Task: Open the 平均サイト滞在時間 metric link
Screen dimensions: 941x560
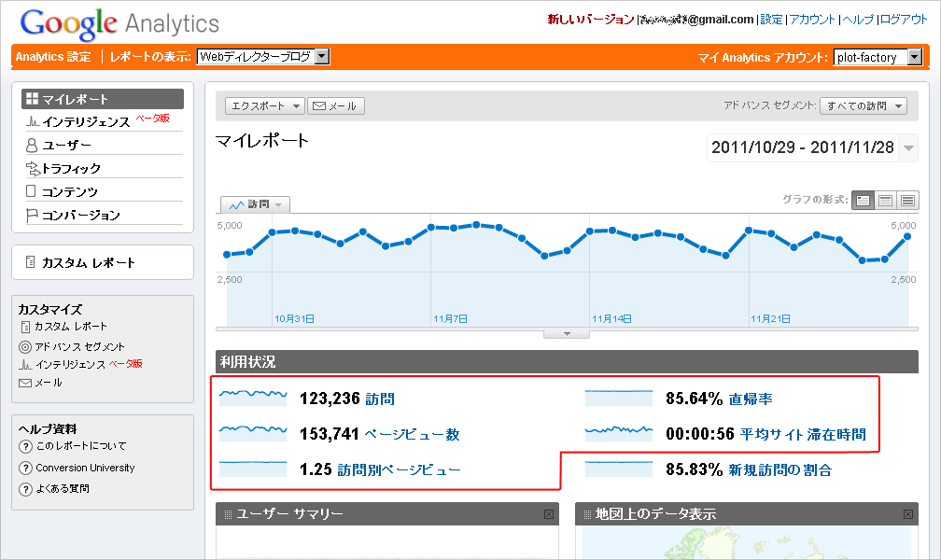Action: click(803, 434)
